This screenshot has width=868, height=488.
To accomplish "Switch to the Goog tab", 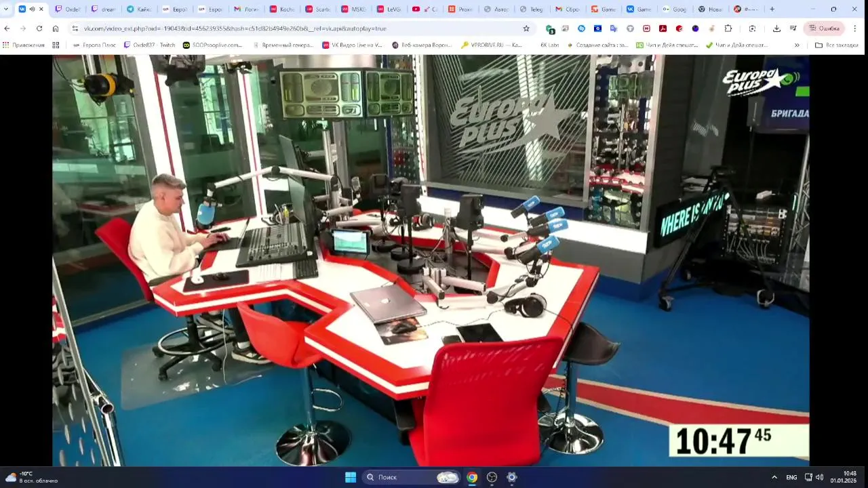I will (675, 9).
